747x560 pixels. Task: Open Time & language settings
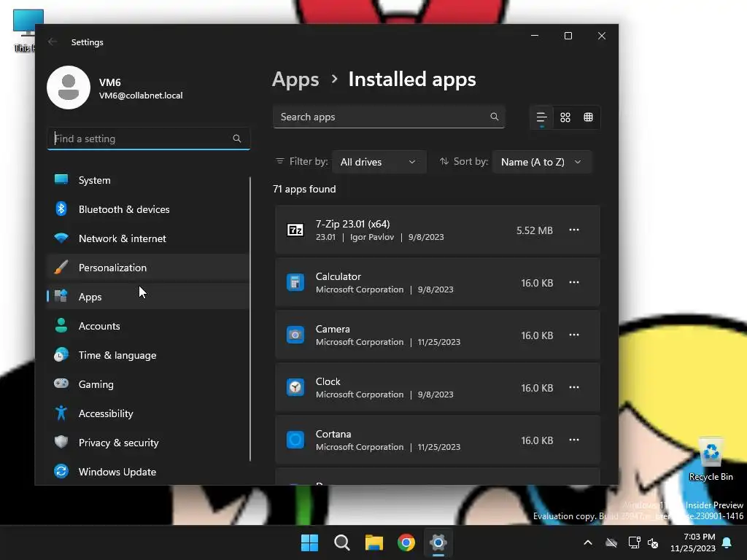point(148,355)
